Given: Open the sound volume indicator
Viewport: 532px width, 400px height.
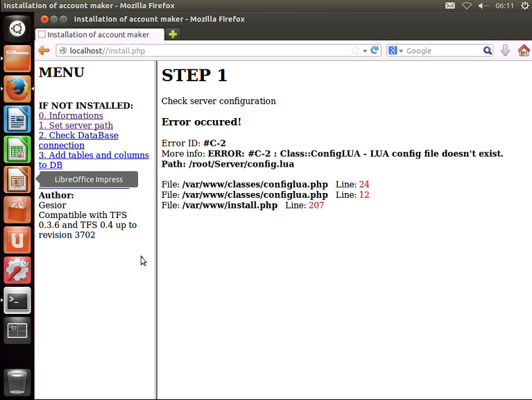Looking at the screenshot, I should [x=483, y=6].
